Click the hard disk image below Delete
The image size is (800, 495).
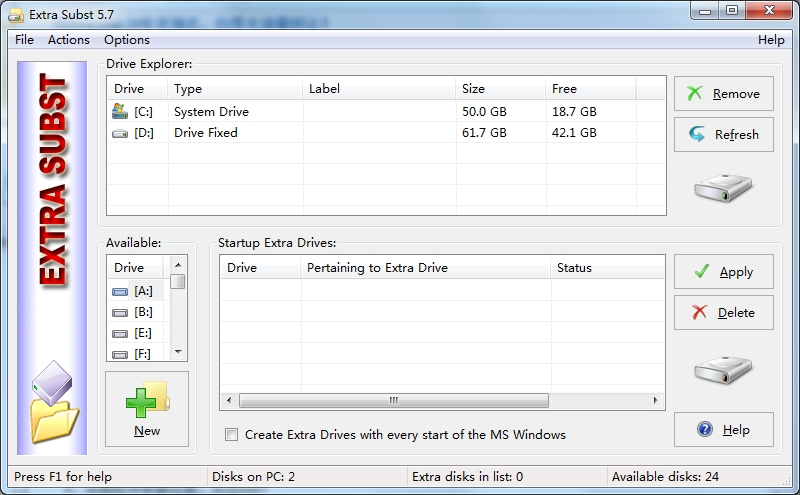[723, 369]
